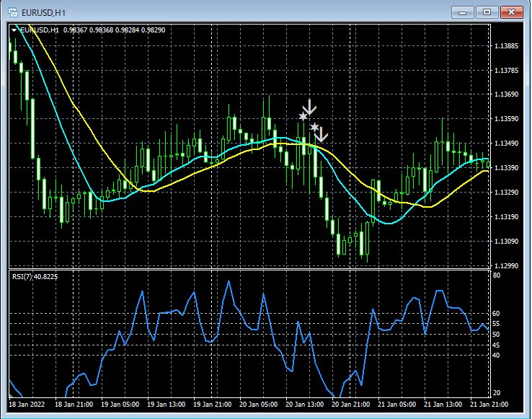Click price level 1.13390 on price scale
This screenshot has width=532, height=419.
(507, 168)
